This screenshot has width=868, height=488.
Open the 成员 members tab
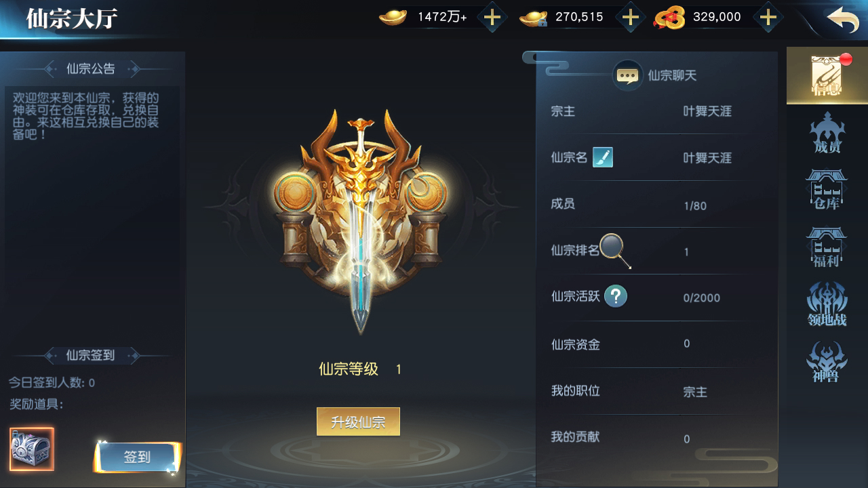[827, 134]
